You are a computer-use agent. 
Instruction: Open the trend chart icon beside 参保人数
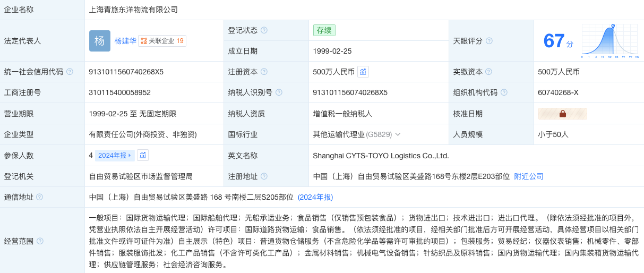click(142, 155)
